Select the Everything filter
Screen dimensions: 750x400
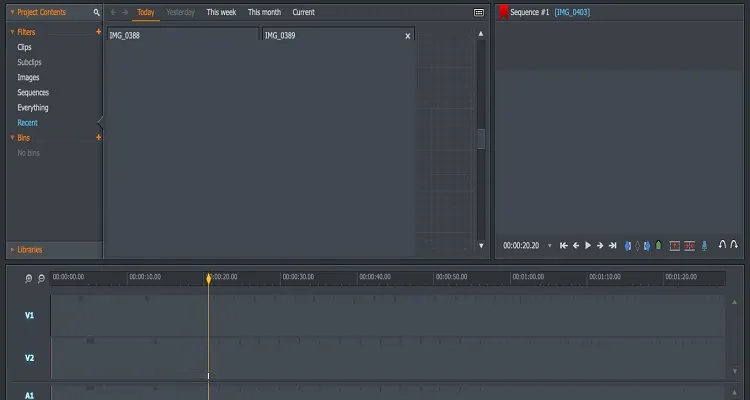click(33, 108)
